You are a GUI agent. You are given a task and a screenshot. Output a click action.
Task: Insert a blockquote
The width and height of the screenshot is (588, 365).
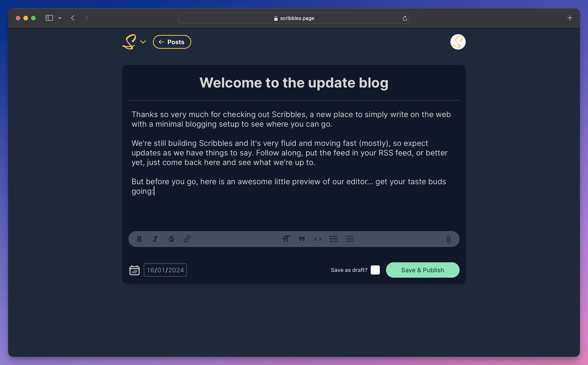coord(301,239)
